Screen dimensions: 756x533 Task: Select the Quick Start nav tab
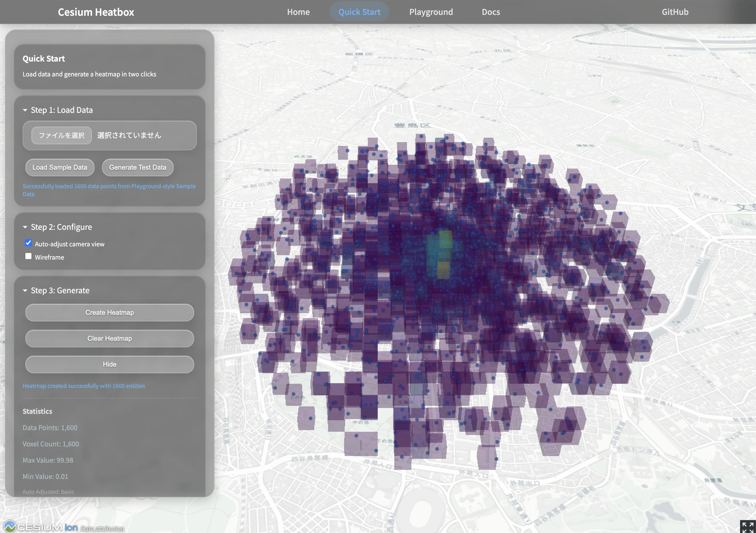point(359,12)
